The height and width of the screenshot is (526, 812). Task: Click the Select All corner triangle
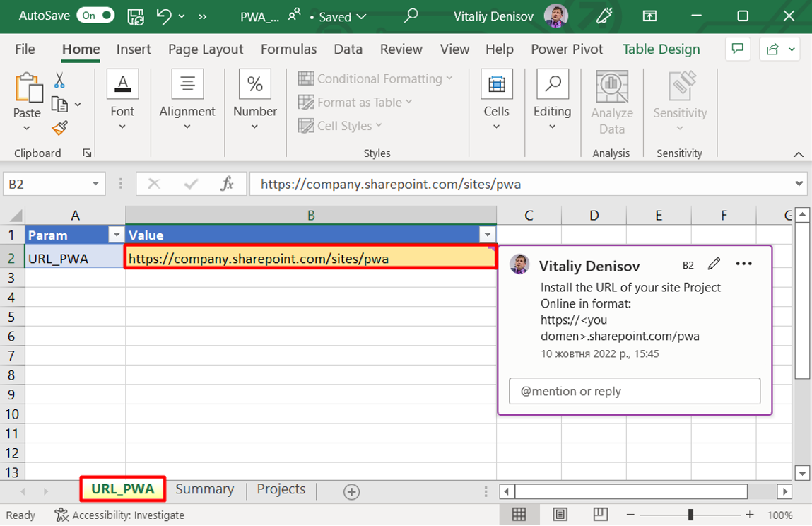(16, 214)
